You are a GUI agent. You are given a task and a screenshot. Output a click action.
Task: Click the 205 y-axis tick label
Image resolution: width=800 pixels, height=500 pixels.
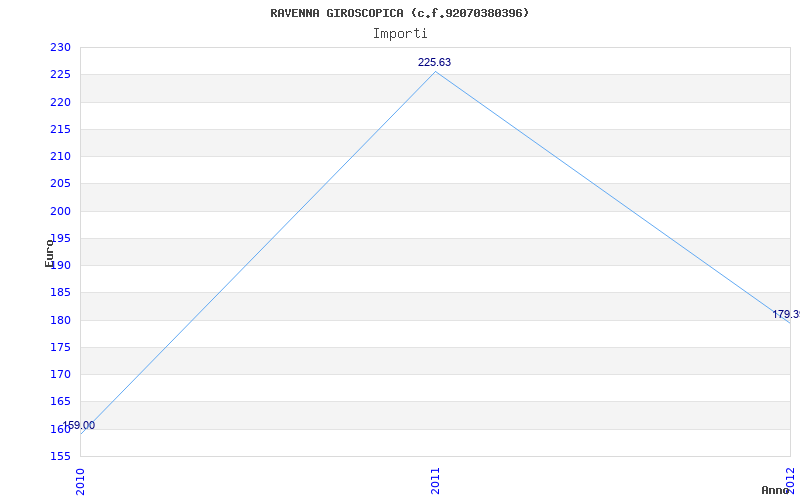(x=60, y=184)
